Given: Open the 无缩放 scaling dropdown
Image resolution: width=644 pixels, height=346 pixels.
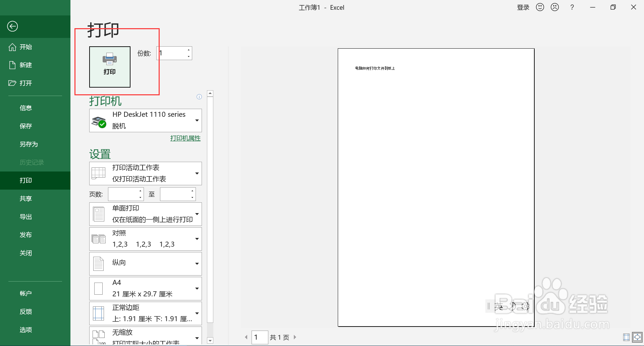Looking at the screenshot, I should 146,336.
